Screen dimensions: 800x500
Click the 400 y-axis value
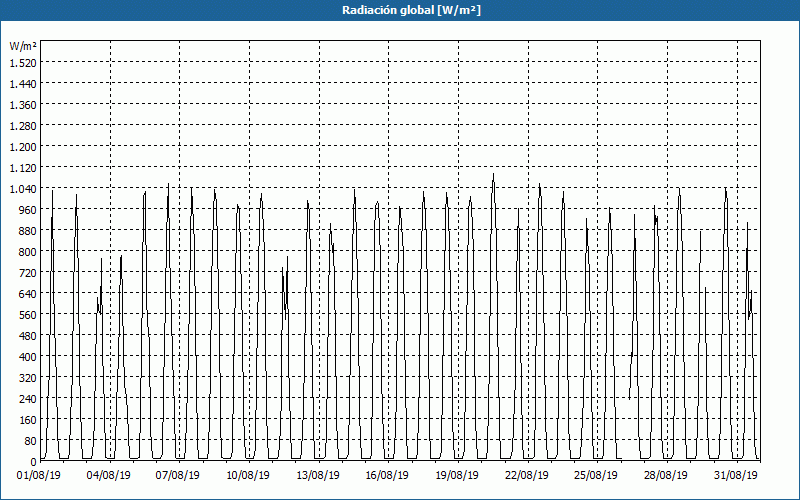28,357
